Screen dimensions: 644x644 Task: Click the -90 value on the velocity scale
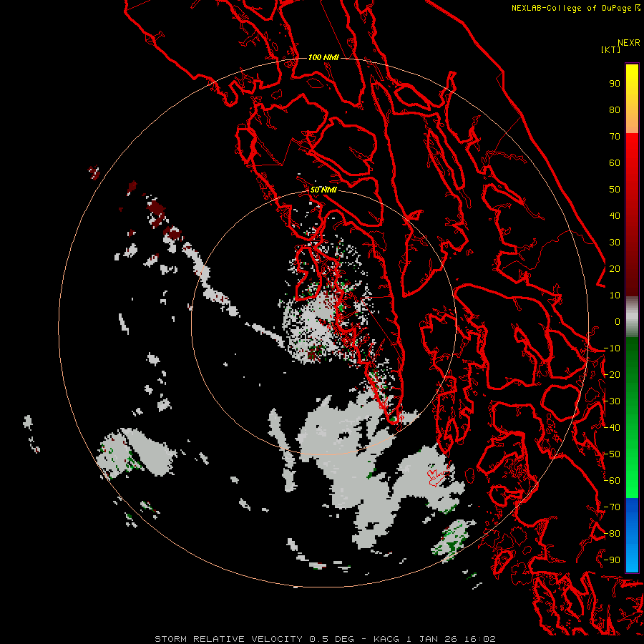tap(612, 560)
